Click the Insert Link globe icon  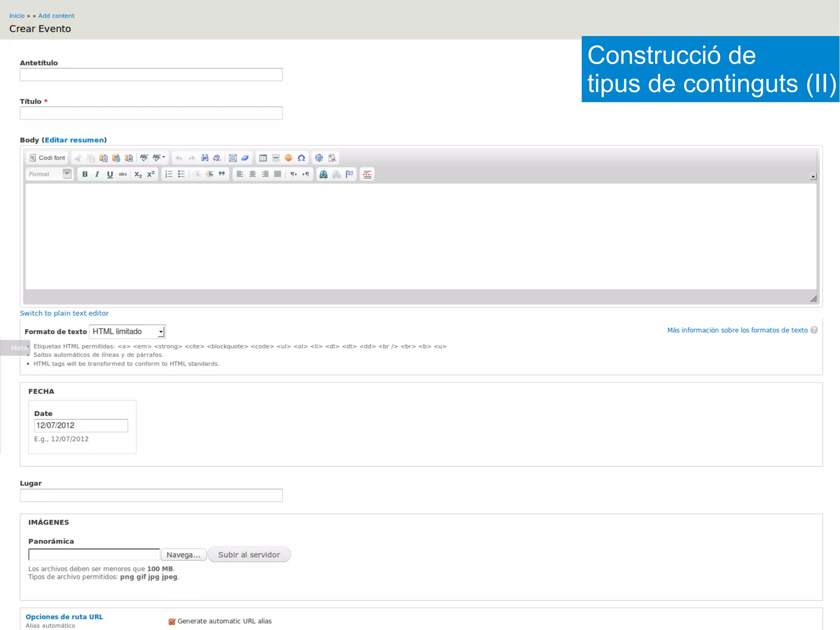pos(324,174)
